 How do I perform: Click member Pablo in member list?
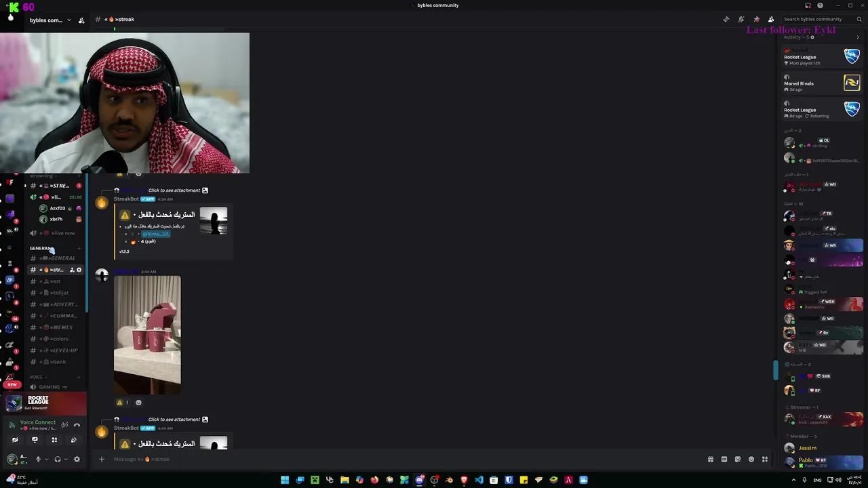822,462
